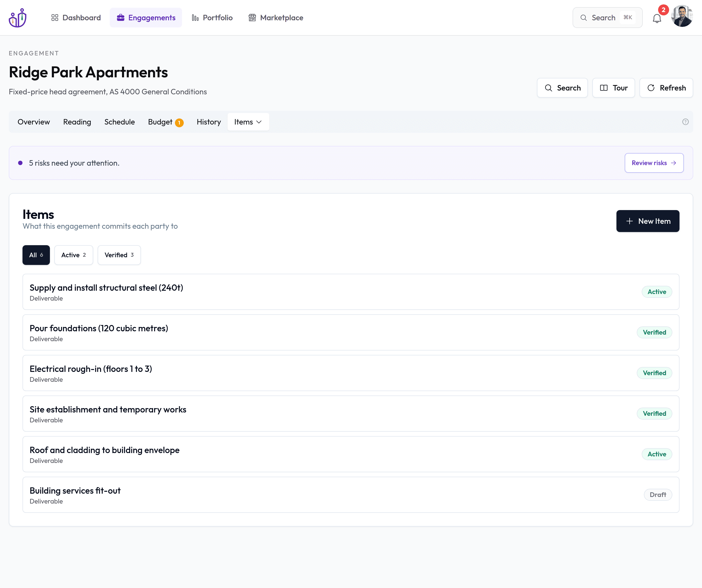702x588 pixels.
Task: Select the Active filter chip
Action: [73, 255]
